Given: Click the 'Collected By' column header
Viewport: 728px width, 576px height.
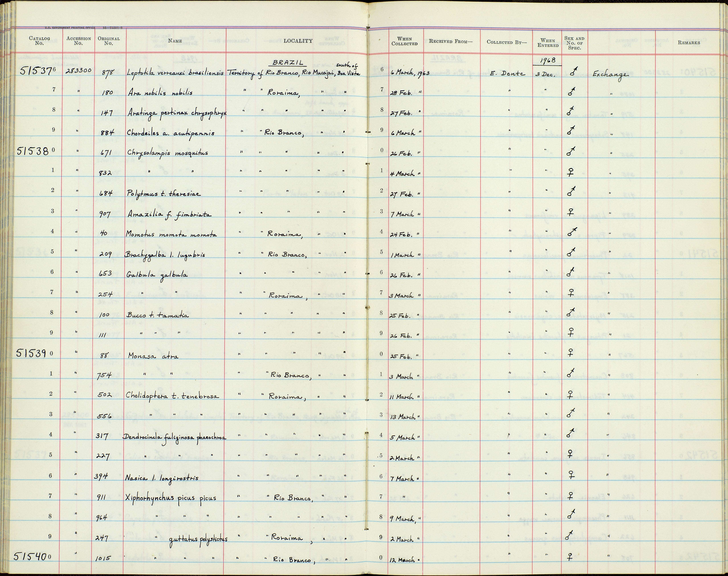Looking at the screenshot, I should tap(506, 42).
